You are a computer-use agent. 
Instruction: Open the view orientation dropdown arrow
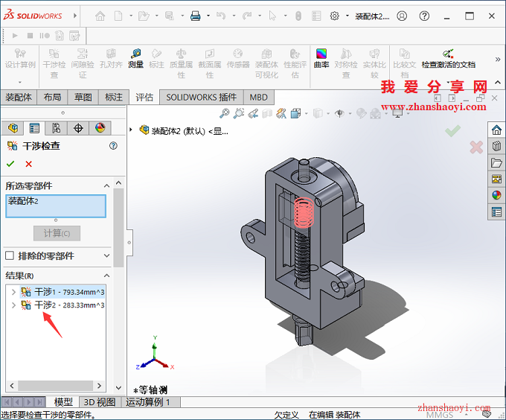[x=307, y=113]
